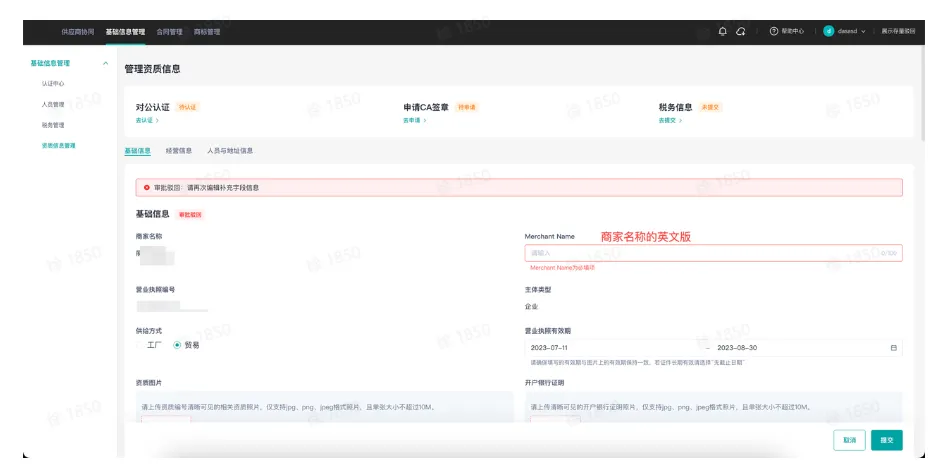Click the 'Merchant Name为必填项' error message
This screenshot has width=942, height=465.
[562, 268]
